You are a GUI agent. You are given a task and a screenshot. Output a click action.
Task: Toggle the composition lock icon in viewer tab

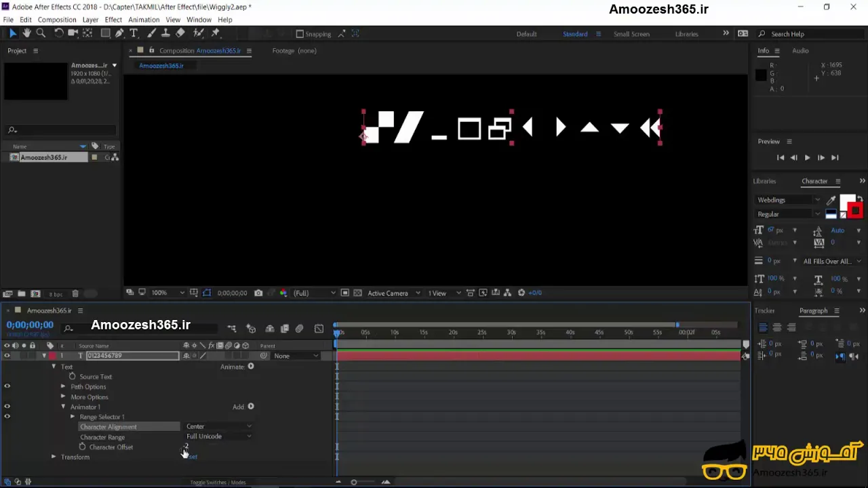pos(152,50)
